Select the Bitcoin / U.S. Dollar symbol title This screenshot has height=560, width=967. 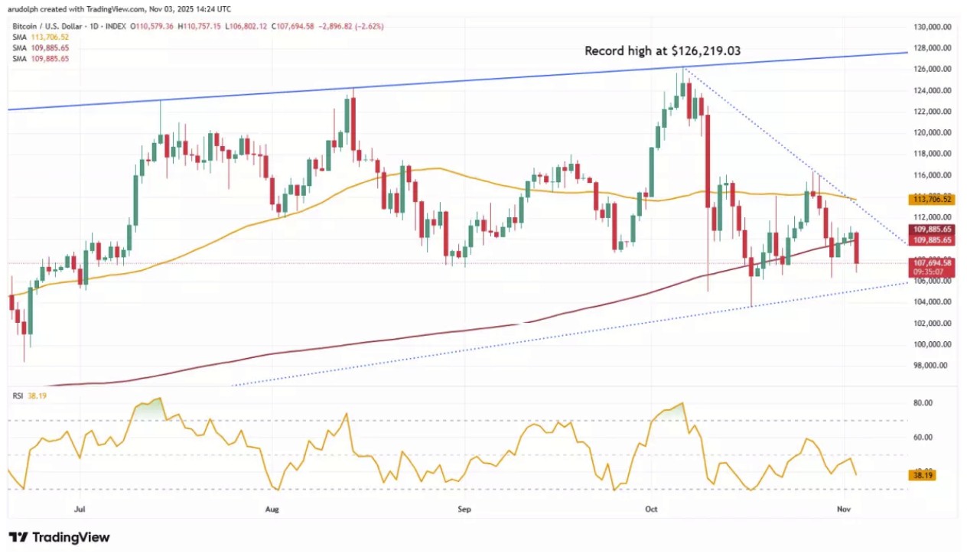pyautogui.click(x=49, y=26)
